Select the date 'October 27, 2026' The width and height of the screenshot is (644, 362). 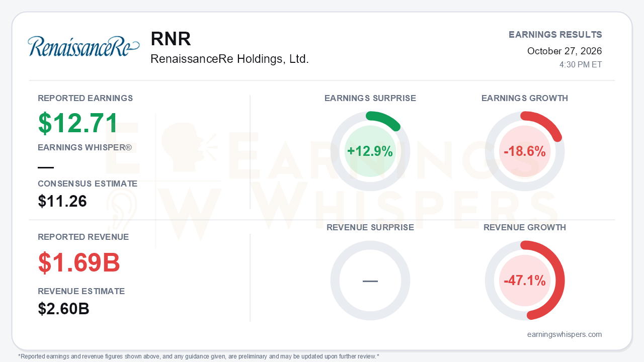[x=565, y=51]
